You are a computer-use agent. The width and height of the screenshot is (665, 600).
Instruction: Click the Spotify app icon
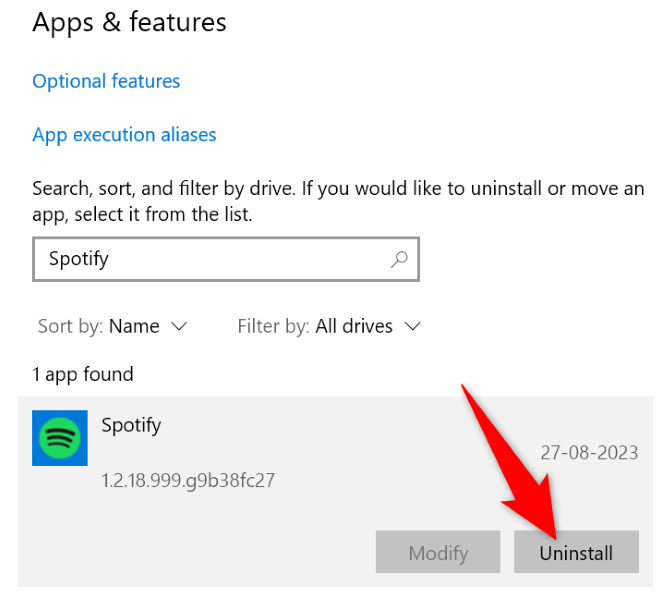60,438
